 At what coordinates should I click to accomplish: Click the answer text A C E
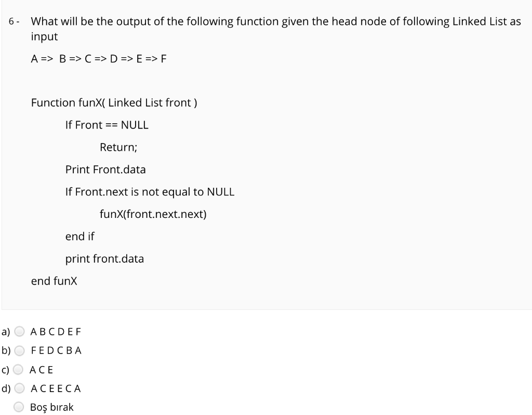tap(42, 369)
